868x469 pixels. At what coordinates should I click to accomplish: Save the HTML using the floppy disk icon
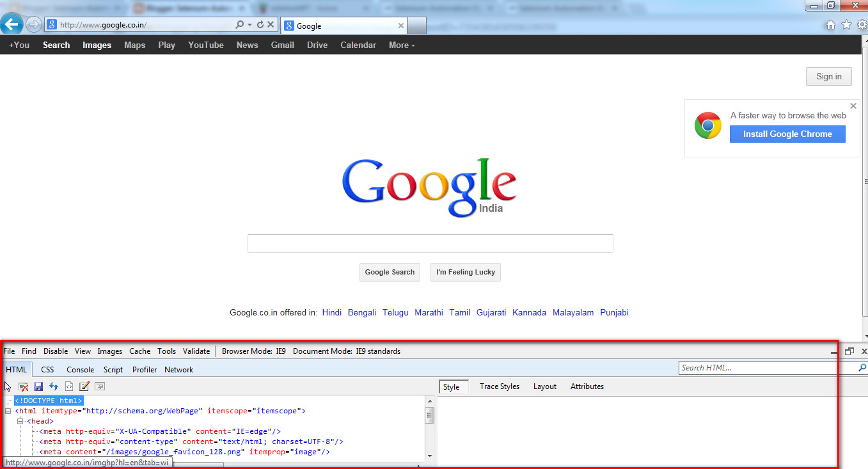point(38,386)
